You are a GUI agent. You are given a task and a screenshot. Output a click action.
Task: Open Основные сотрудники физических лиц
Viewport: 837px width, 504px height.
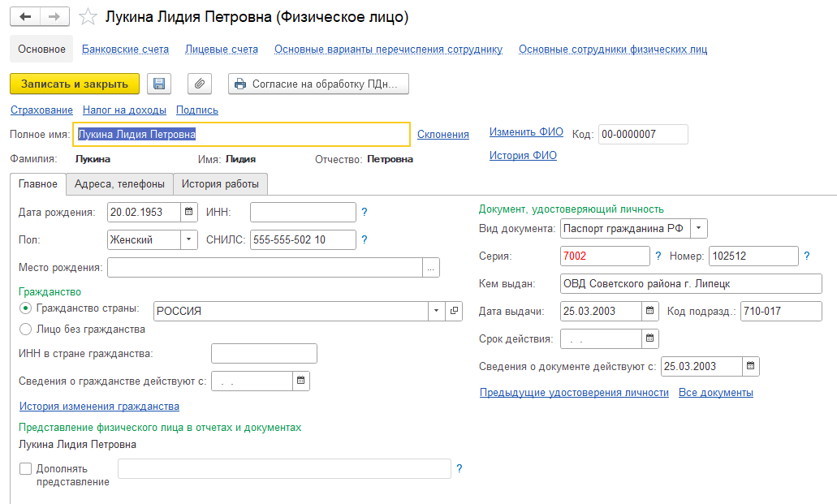click(x=613, y=50)
